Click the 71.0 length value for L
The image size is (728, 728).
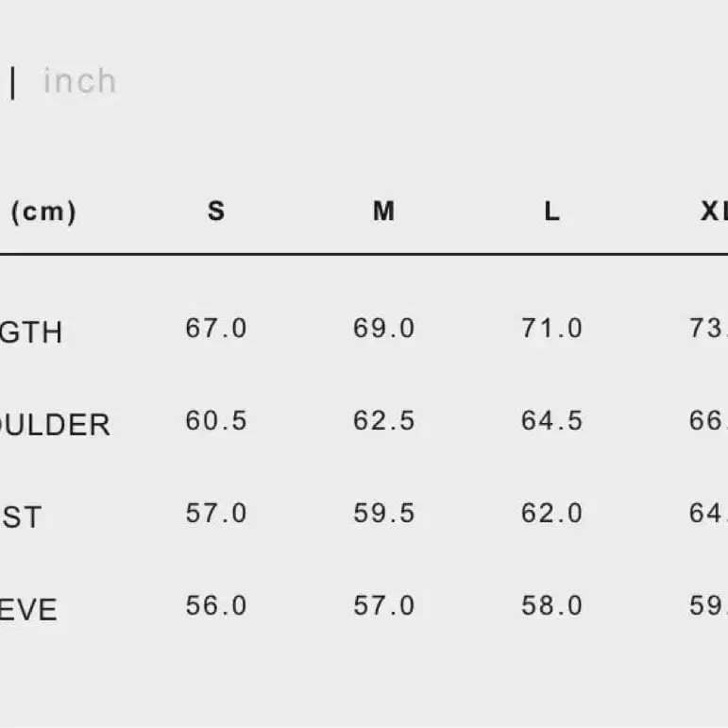point(552,329)
